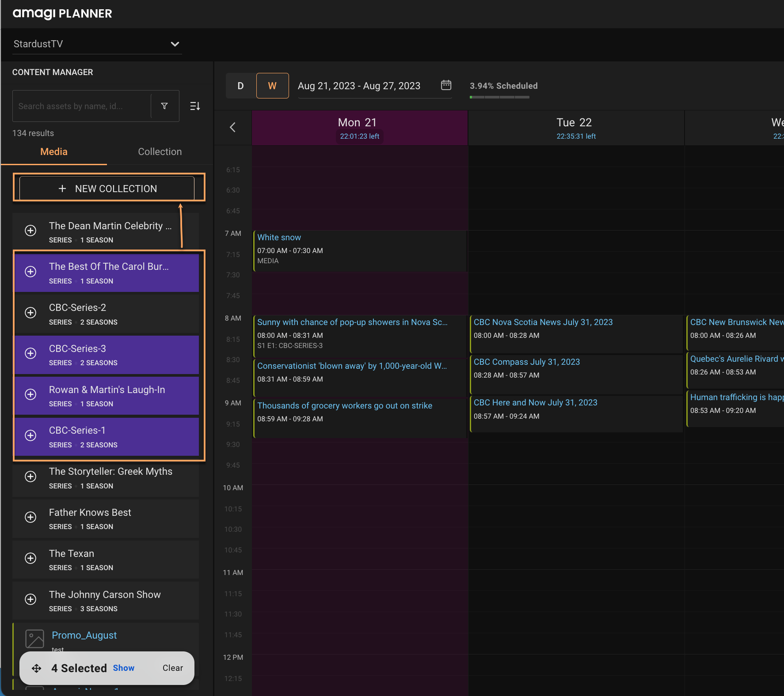
Task: Switch to the Collection tab
Action: [x=160, y=152]
